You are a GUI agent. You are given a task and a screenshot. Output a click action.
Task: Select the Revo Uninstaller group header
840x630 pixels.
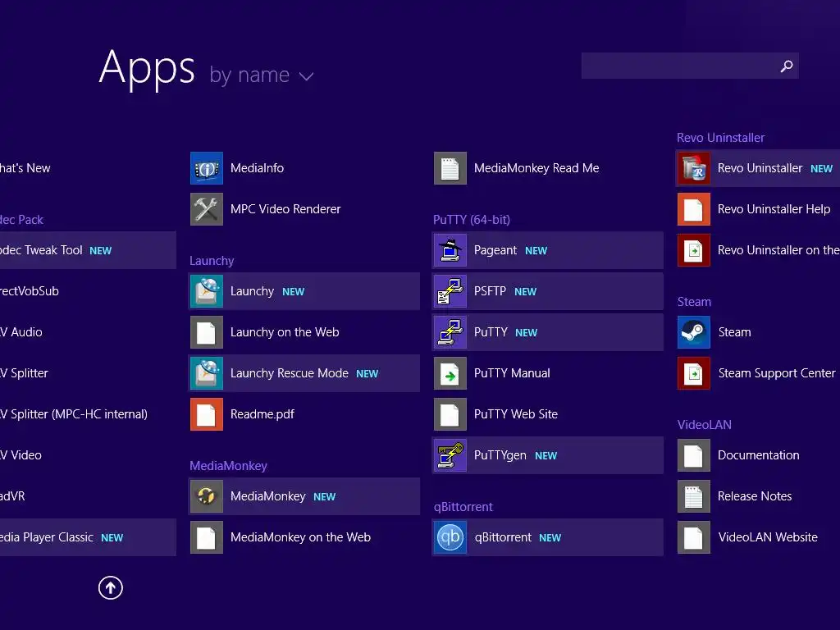[x=720, y=138]
